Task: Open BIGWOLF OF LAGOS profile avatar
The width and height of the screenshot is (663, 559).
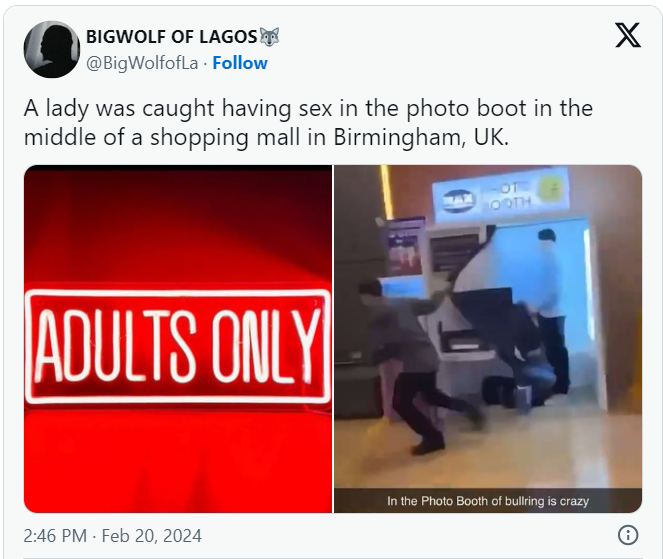Action: point(52,49)
